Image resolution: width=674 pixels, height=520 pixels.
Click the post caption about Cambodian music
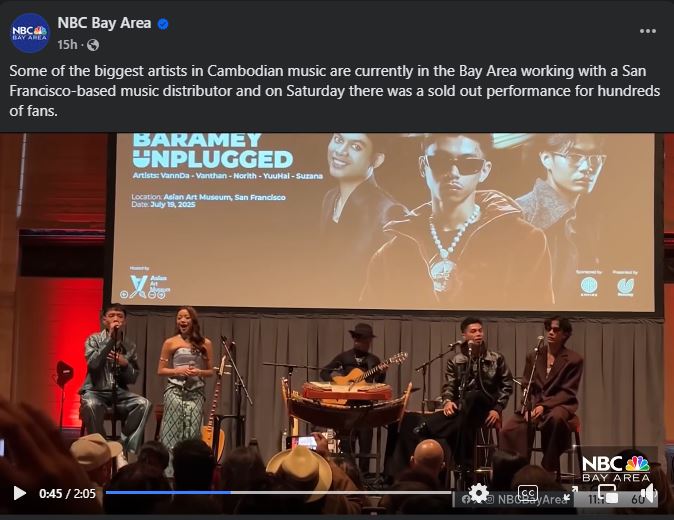pos(334,91)
